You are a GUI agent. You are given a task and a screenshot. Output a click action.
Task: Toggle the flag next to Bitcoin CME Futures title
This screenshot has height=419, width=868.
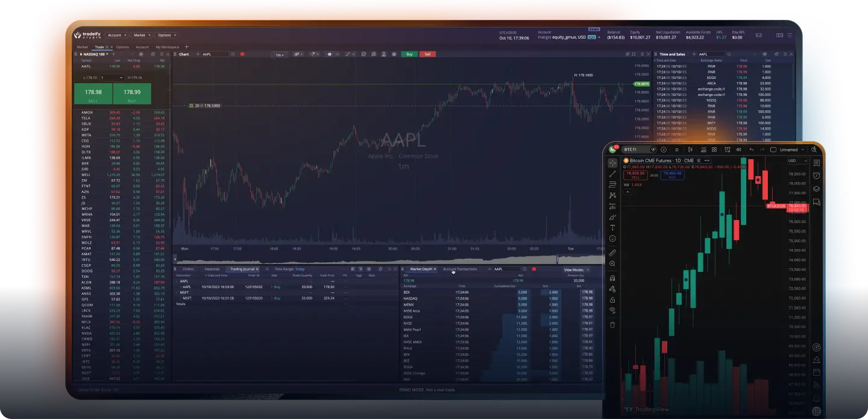click(699, 160)
